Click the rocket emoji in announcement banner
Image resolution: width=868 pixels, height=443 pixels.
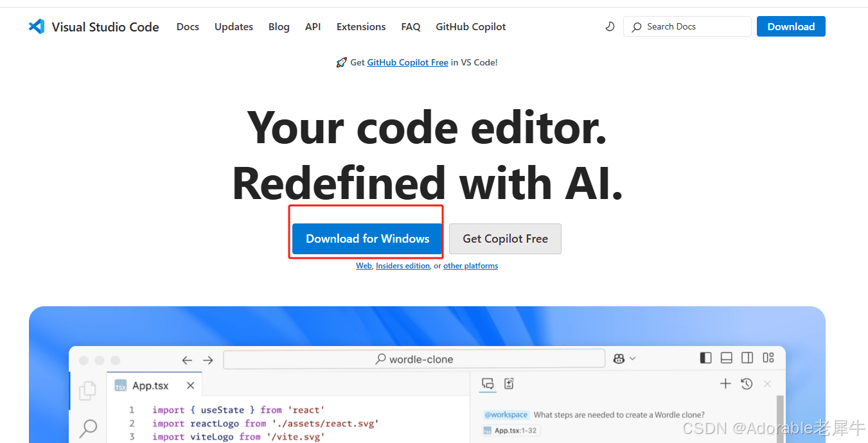(x=341, y=62)
